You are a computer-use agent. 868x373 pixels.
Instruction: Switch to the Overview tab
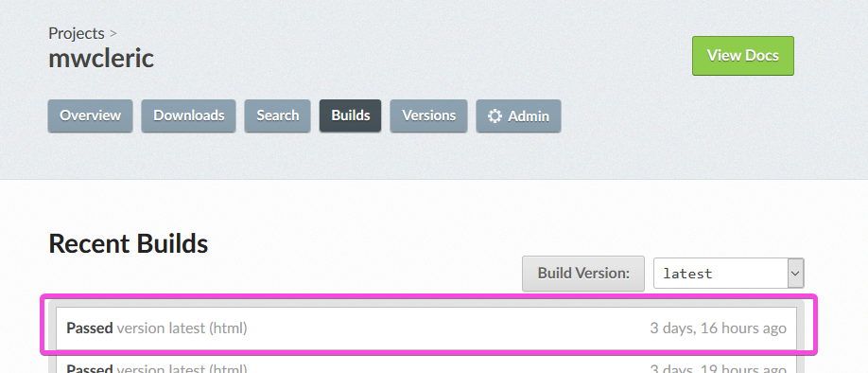pyautogui.click(x=90, y=115)
